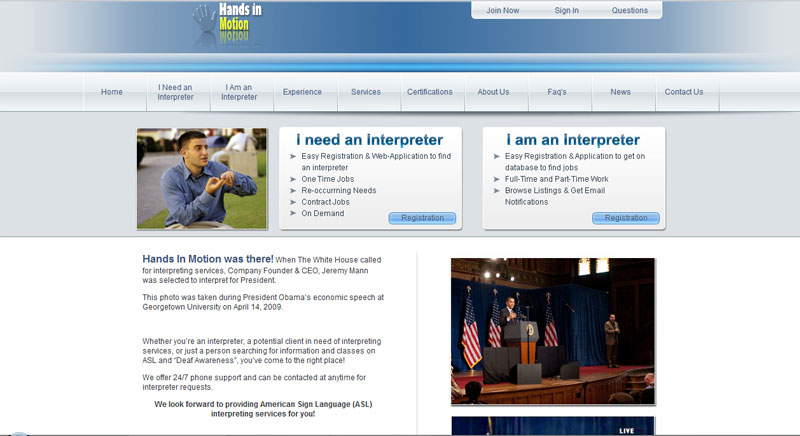Open the Experience menu item
The image size is (800, 436).
point(302,92)
